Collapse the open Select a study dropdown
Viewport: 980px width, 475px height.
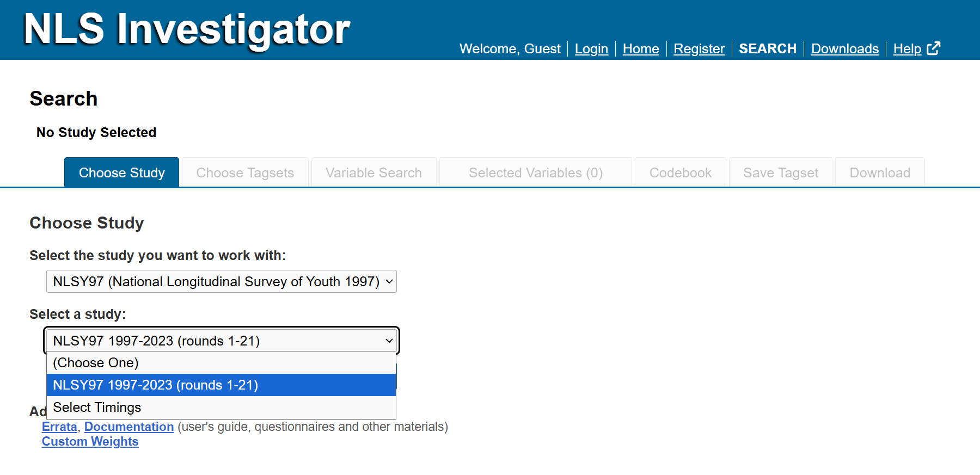click(x=222, y=341)
